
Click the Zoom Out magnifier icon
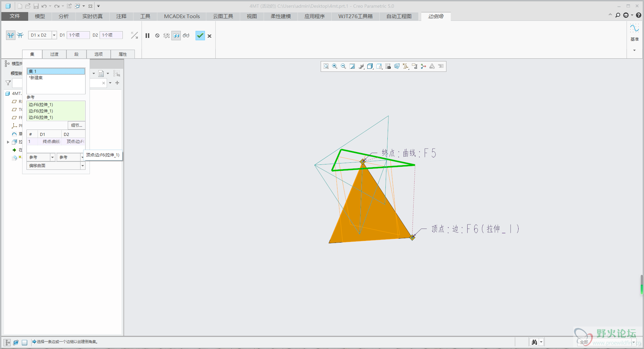point(343,66)
